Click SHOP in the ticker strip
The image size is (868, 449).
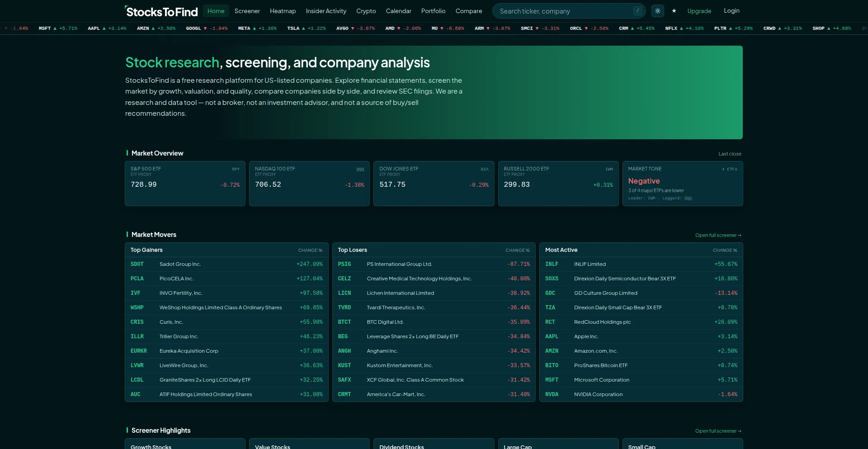[831, 28]
